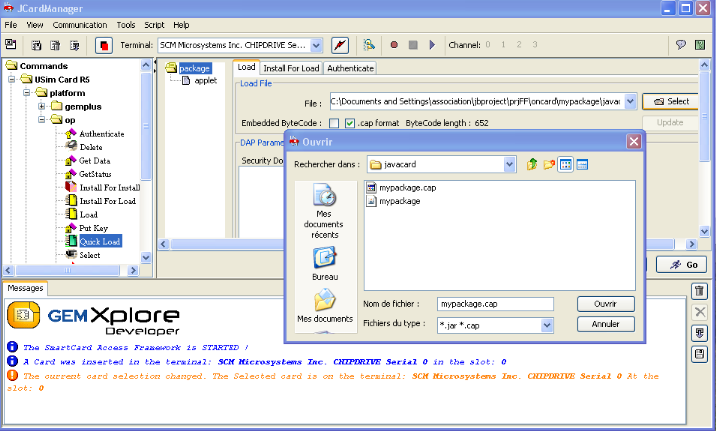Open the Bureau location in the sidebar

point(325,264)
